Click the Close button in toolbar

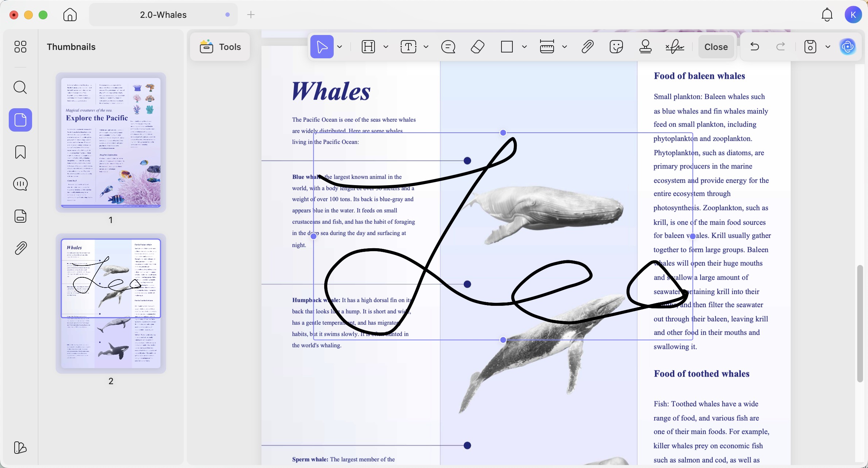(x=716, y=47)
